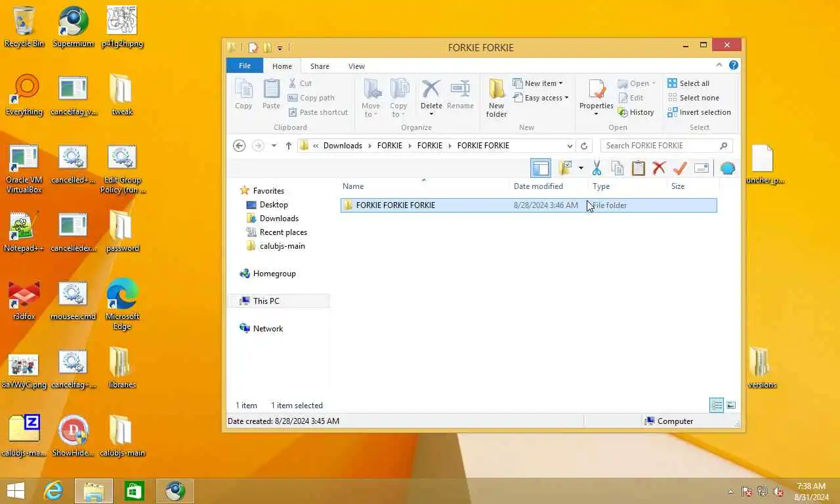Open Folder Options icon in toolbar

pyautogui.click(x=566, y=168)
